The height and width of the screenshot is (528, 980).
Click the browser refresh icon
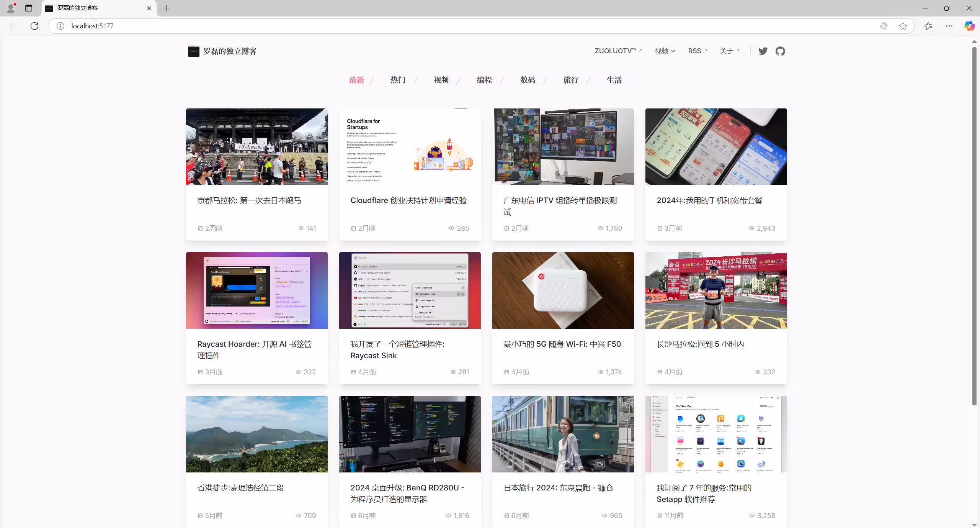click(x=34, y=26)
